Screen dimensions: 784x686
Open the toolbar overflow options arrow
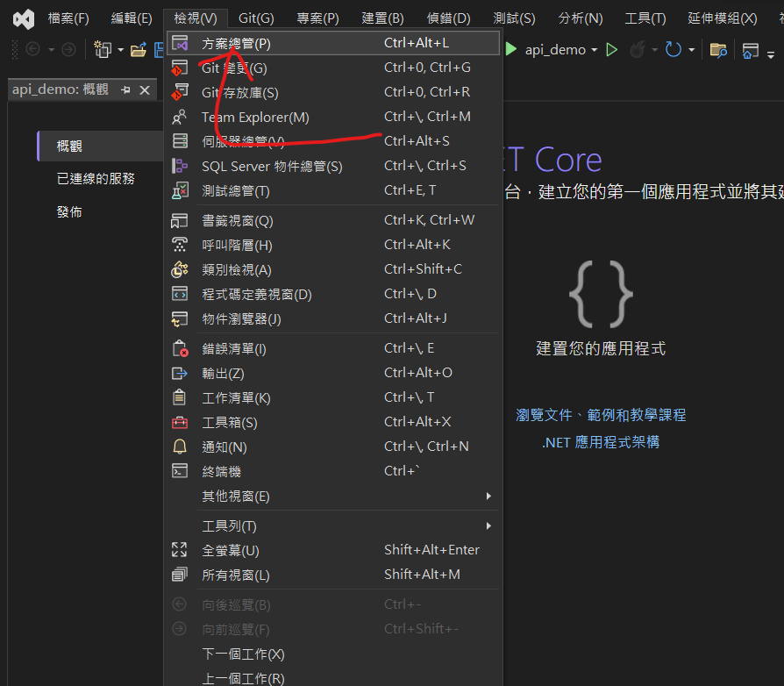[x=771, y=54]
